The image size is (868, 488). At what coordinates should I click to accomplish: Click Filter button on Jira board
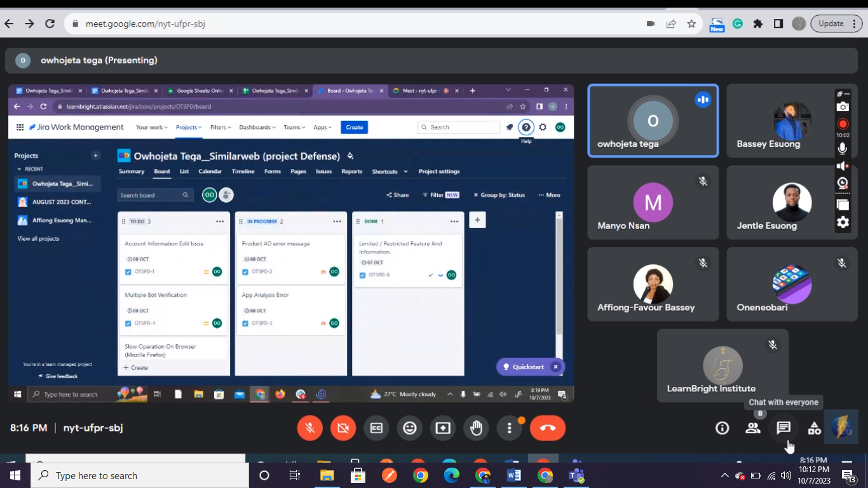pos(441,195)
